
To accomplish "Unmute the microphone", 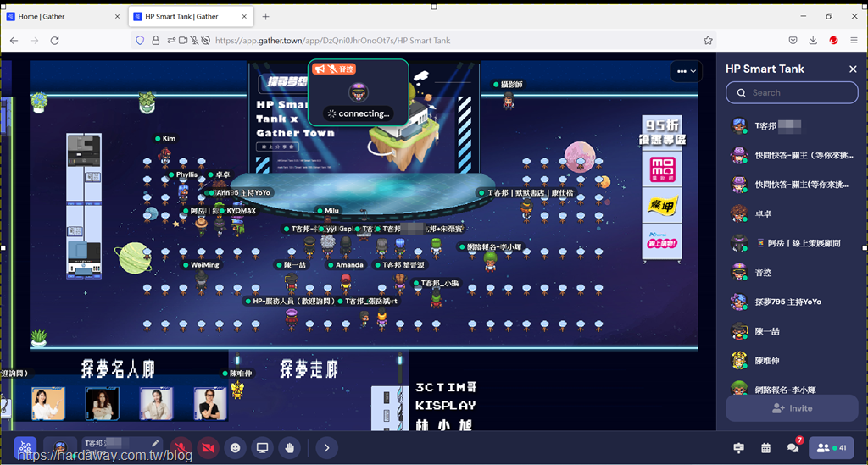I will tap(181, 448).
